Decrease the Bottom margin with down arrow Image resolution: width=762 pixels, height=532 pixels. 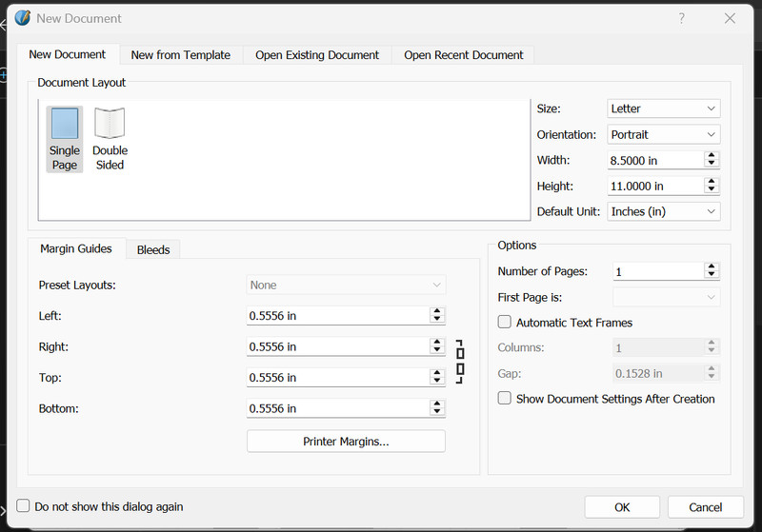pyautogui.click(x=437, y=413)
